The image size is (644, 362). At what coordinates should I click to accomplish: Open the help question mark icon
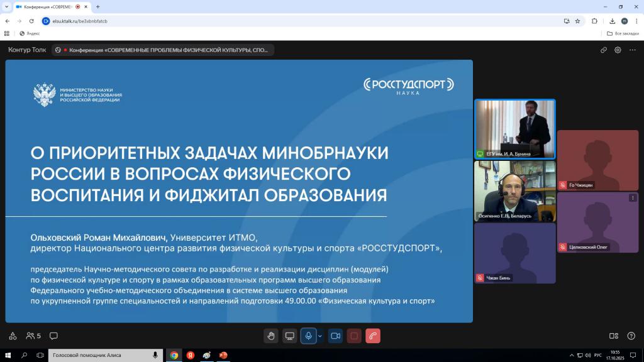(631, 336)
